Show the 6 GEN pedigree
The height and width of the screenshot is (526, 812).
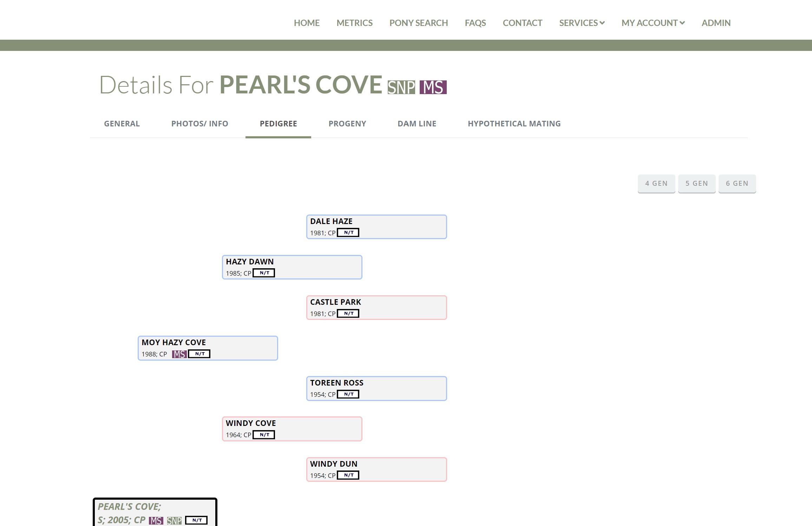[x=737, y=184]
